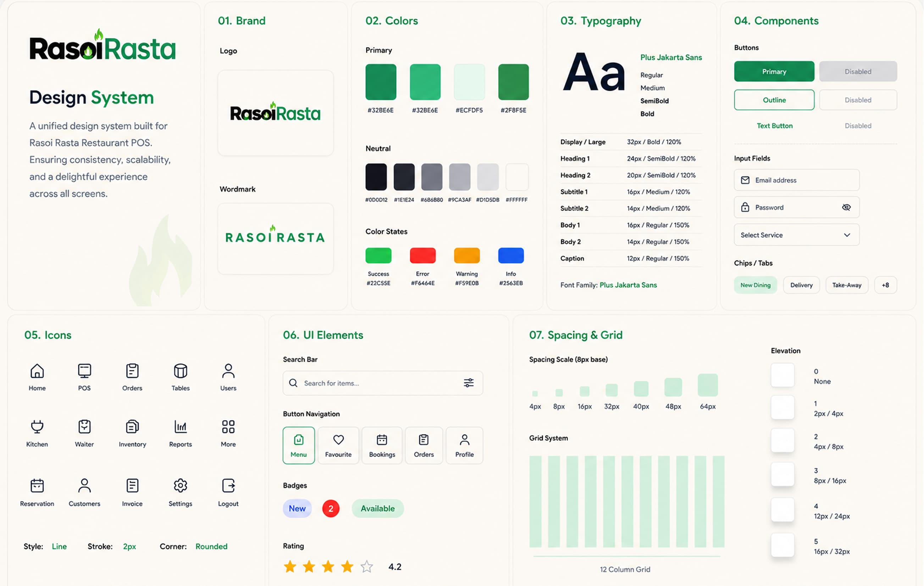Select the Favourite navigation tab

(x=338, y=446)
